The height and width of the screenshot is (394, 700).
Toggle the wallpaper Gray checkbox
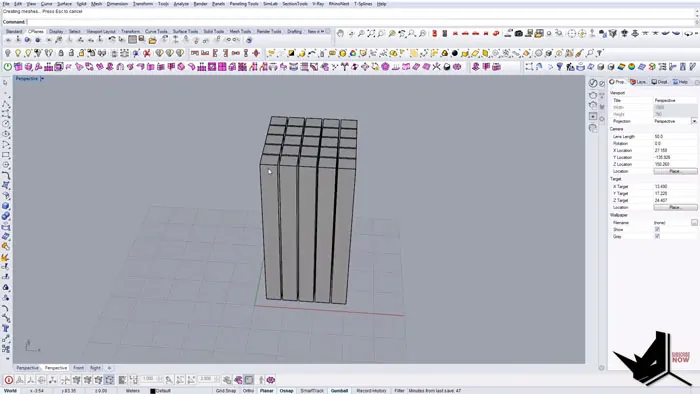click(x=657, y=236)
